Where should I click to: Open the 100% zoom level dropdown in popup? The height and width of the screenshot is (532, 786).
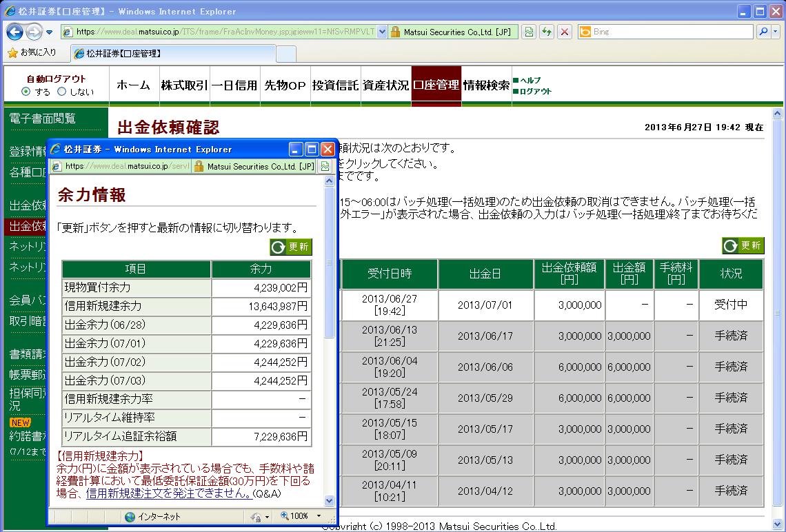pyautogui.click(x=319, y=516)
